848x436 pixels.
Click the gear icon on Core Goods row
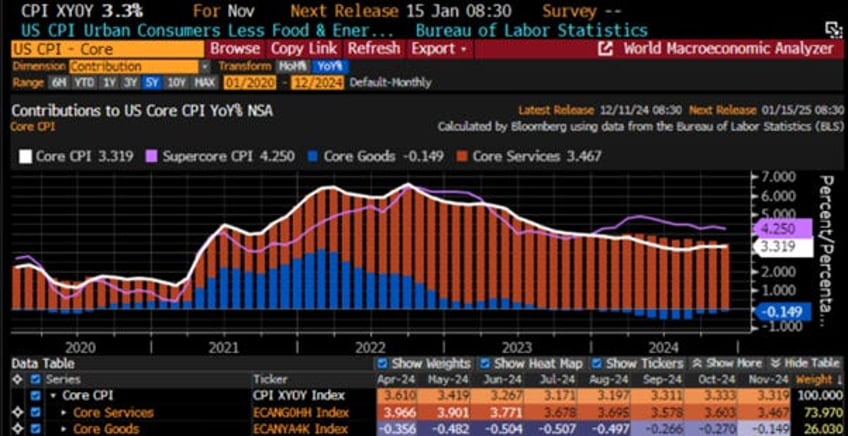(16, 429)
